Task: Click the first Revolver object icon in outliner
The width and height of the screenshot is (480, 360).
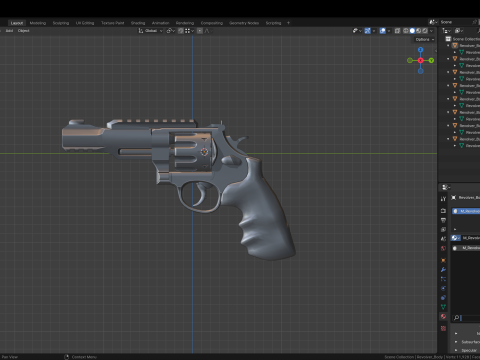Action: (455, 45)
